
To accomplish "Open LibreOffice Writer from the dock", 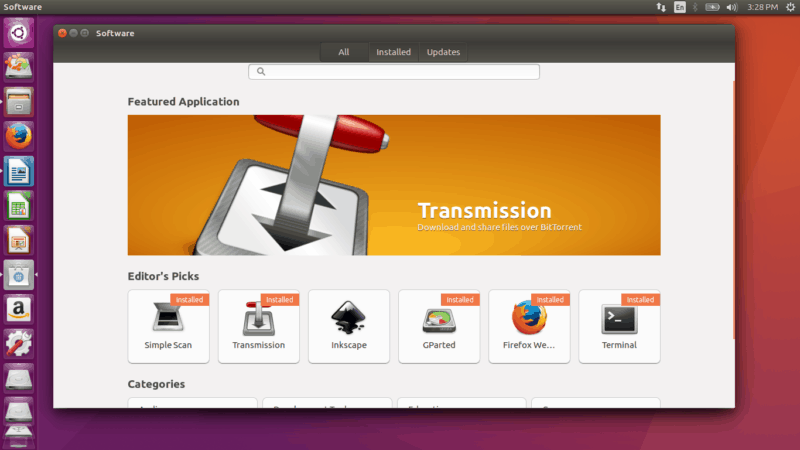I will coord(18,171).
